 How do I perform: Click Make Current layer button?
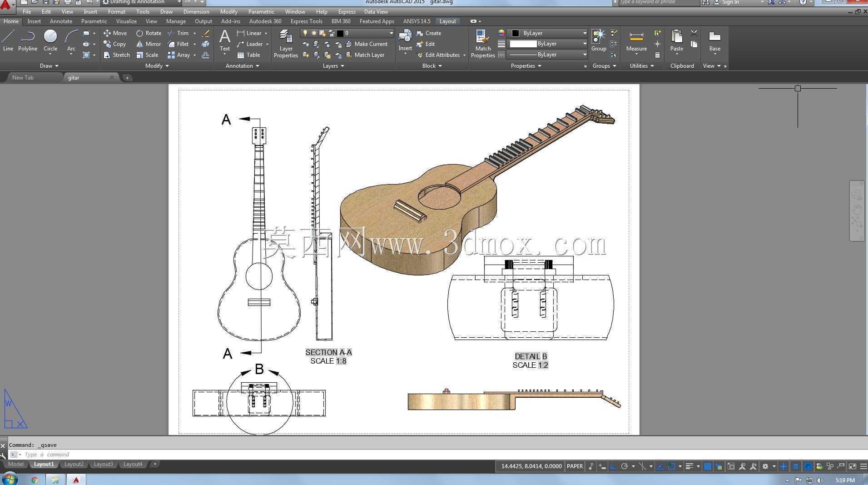pos(367,44)
